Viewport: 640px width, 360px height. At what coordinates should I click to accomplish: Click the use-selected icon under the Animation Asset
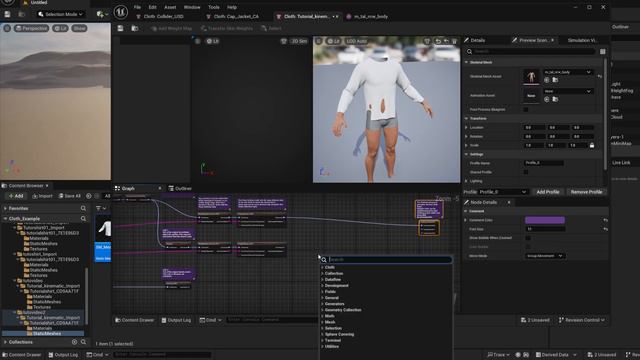coord(547,99)
